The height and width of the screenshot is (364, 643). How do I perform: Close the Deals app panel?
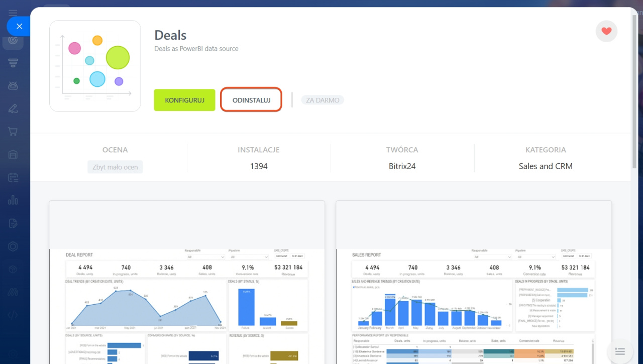pyautogui.click(x=19, y=26)
